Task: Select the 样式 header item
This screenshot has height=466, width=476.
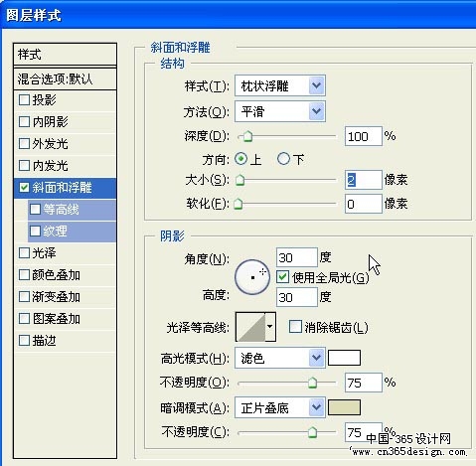Action: (x=65, y=55)
